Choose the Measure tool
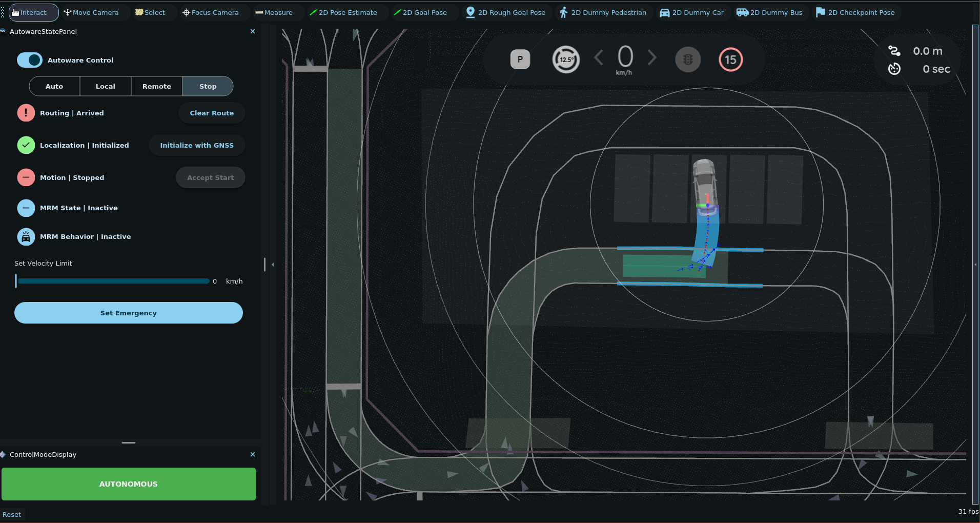Image resolution: width=980 pixels, height=523 pixels. coord(274,12)
